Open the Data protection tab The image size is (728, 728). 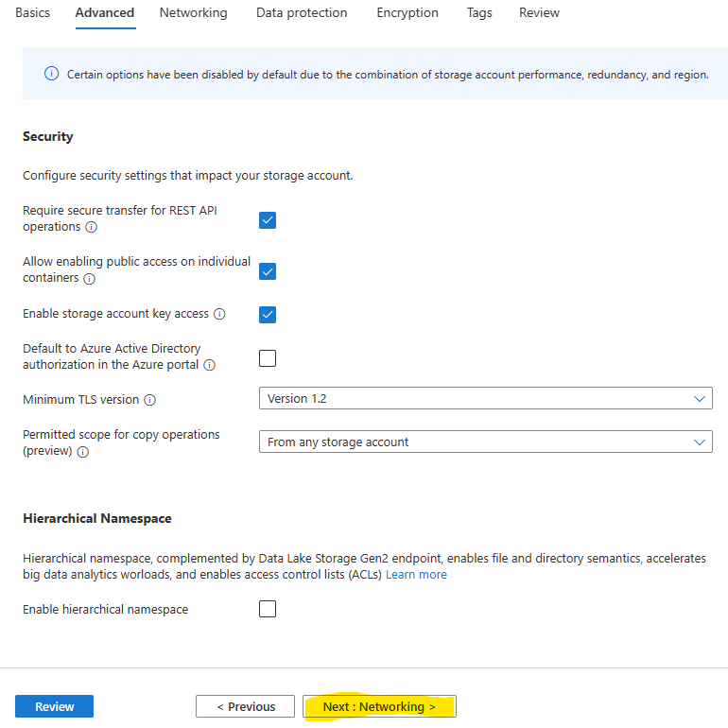click(x=302, y=13)
